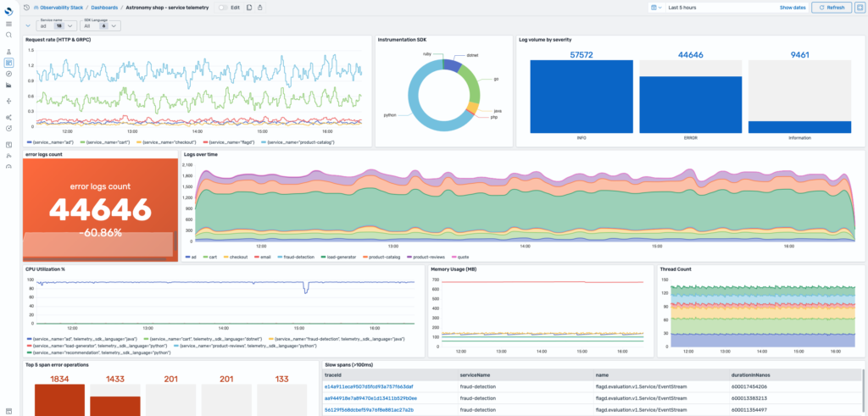
Task: Open the share-nodes icon in sidebar
Action: click(x=8, y=117)
